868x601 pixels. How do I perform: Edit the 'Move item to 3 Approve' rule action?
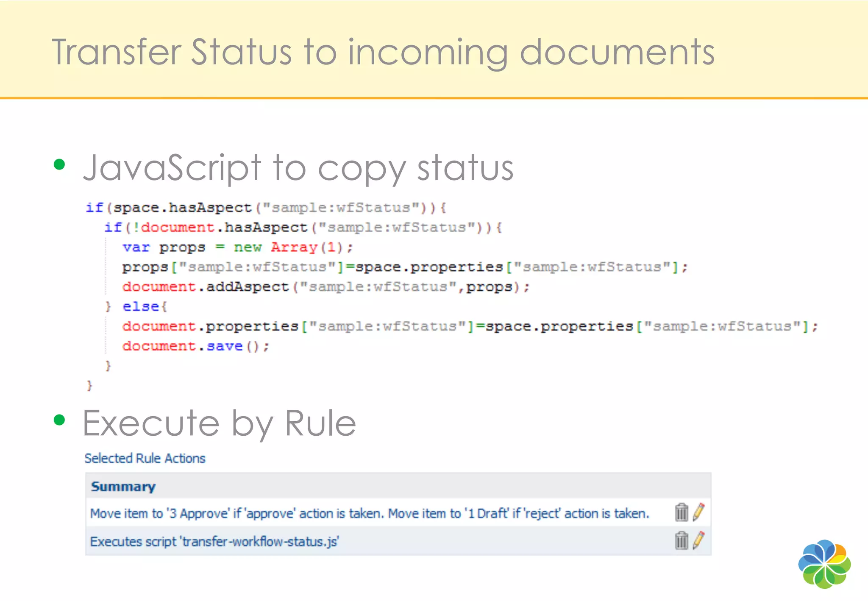(698, 512)
